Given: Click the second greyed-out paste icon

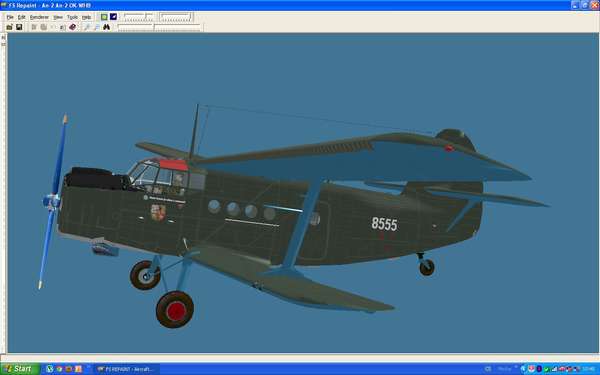Looking at the screenshot, I should [44, 27].
